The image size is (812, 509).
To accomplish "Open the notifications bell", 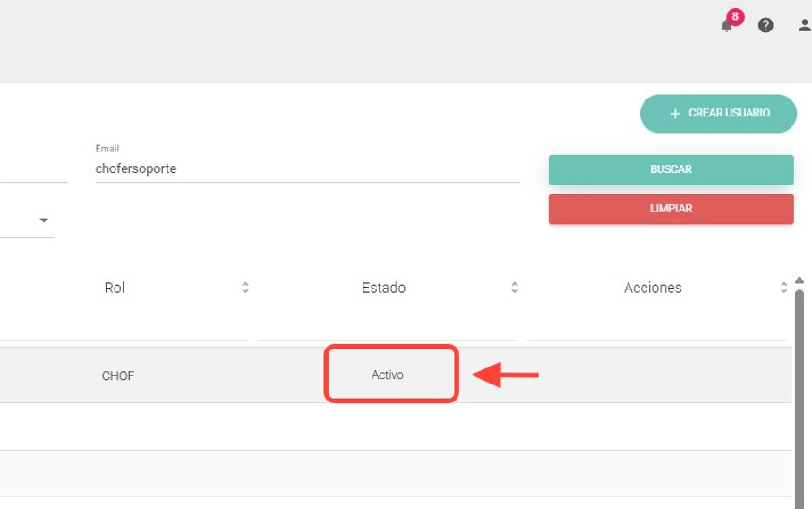I will (726, 26).
